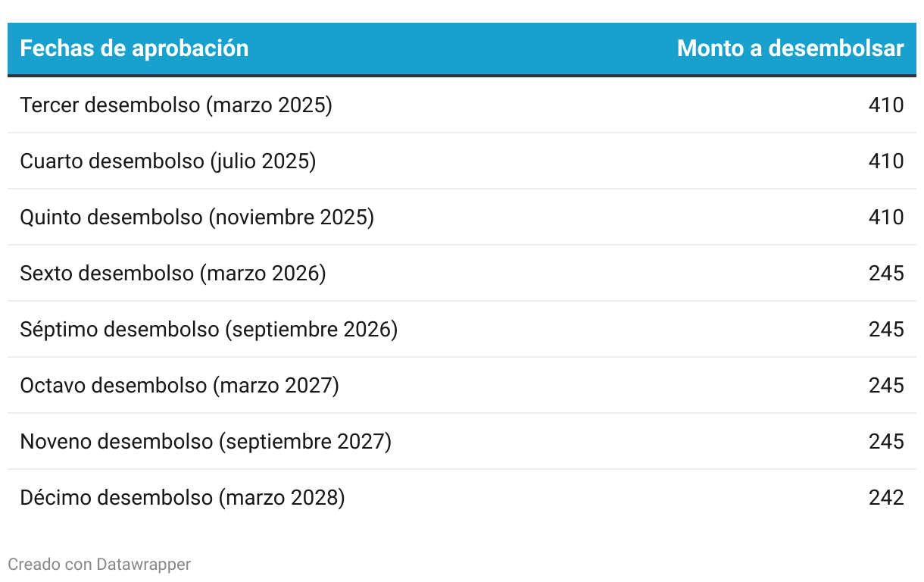
Task: Select the 'Quinto desembolso (noviembre 2025)' row label
Action: 197,217
